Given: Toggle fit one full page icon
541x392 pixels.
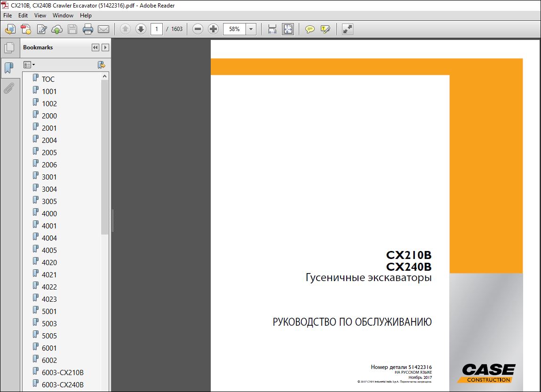Looking at the screenshot, I should pyautogui.click(x=288, y=29).
